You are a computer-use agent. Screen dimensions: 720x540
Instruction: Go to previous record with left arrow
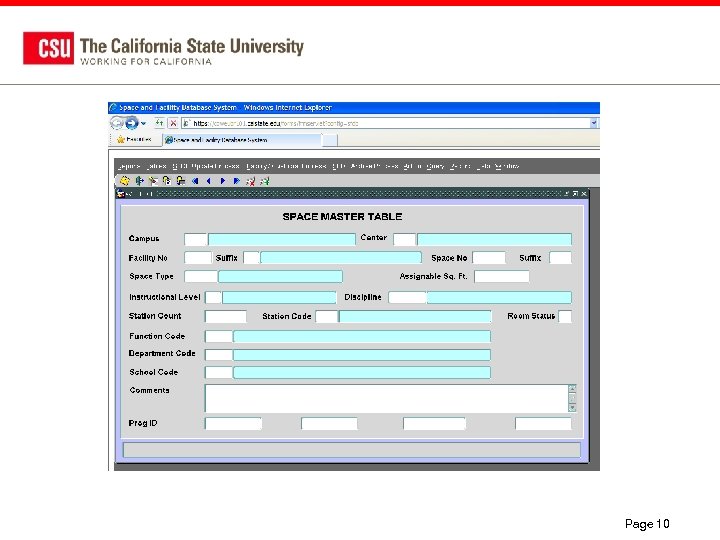[x=209, y=181]
